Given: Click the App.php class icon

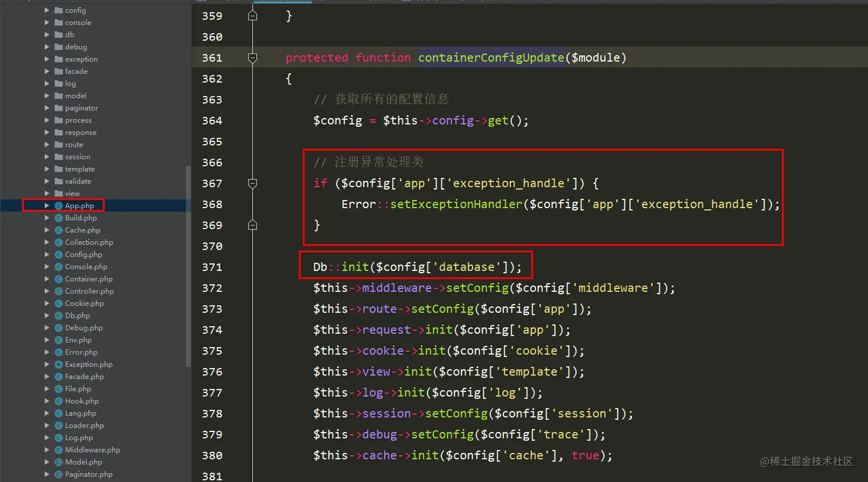Looking at the screenshot, I should pos(59,206).
